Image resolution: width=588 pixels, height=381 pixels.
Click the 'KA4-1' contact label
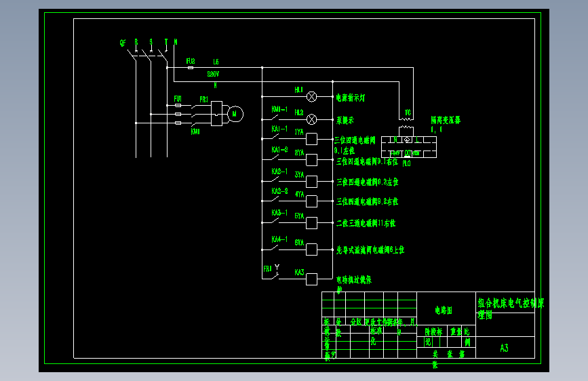279,239
